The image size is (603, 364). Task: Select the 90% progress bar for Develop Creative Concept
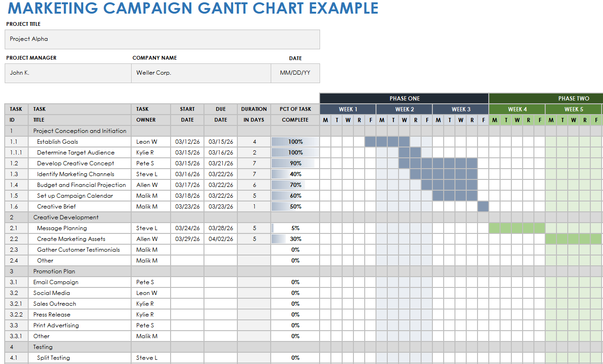[x=295, y=163]
